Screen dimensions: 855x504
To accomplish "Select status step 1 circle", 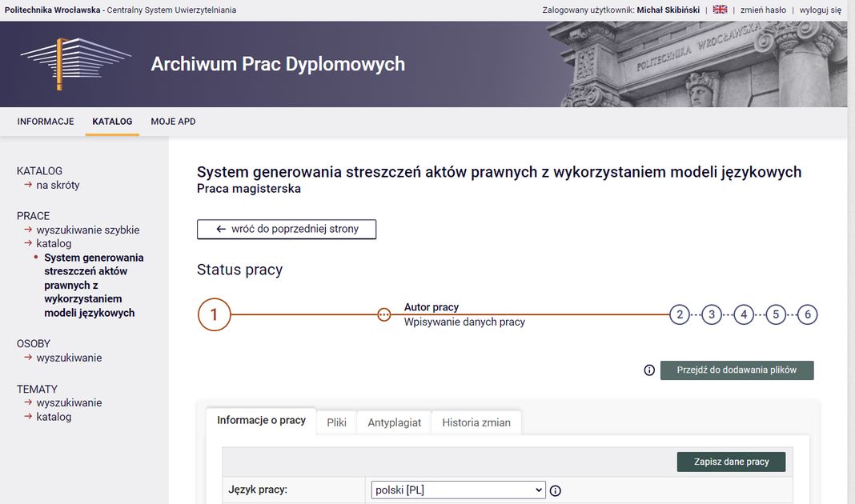I will point(214,314).
